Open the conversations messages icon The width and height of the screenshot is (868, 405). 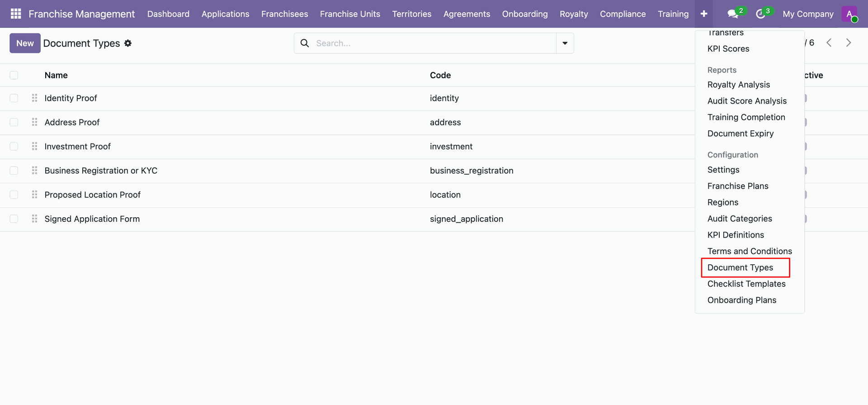click(733, 14)
